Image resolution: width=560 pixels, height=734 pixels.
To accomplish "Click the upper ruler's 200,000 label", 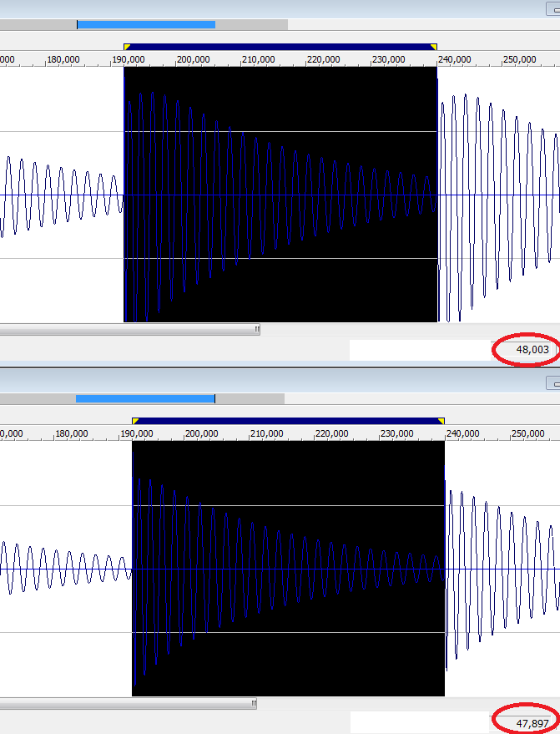I will coord(194,59).
